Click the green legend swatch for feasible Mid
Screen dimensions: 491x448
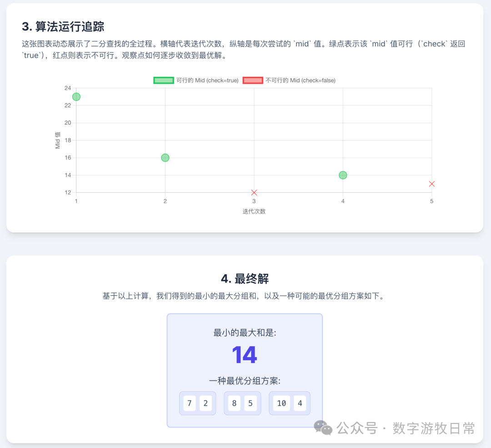pyautogui.click(x=163, y=80)
